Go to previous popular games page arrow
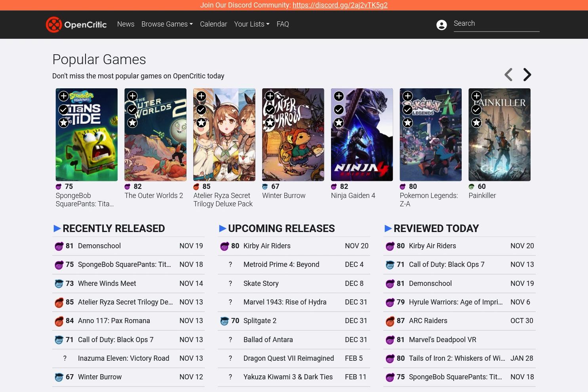588x392 pixels. [x=508, y=74]
